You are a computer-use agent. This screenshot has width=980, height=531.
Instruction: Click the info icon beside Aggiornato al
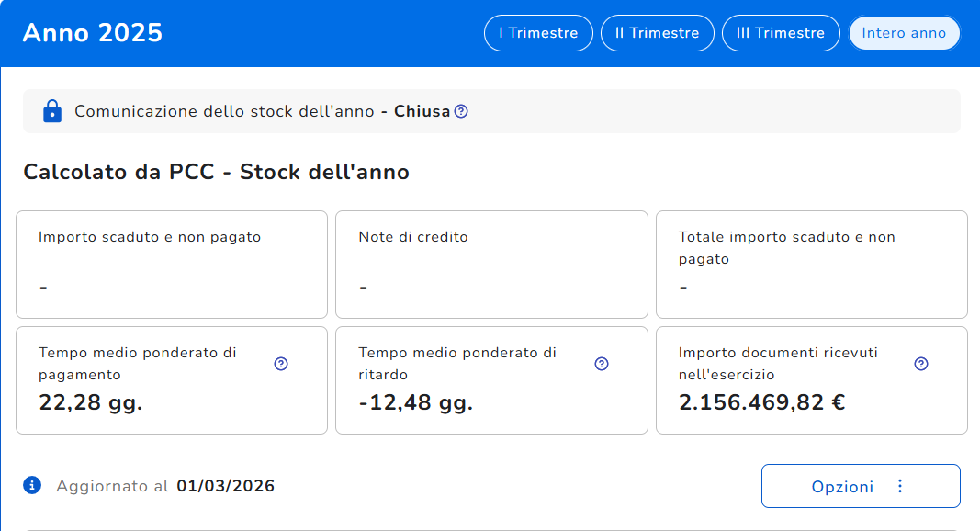click(x=32, y=485)
